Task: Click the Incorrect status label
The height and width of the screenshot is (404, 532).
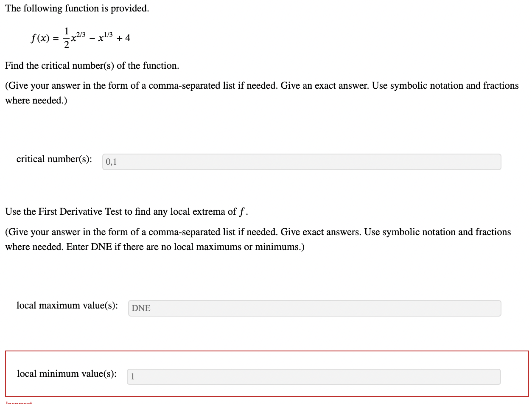Action: click(18, 402)
